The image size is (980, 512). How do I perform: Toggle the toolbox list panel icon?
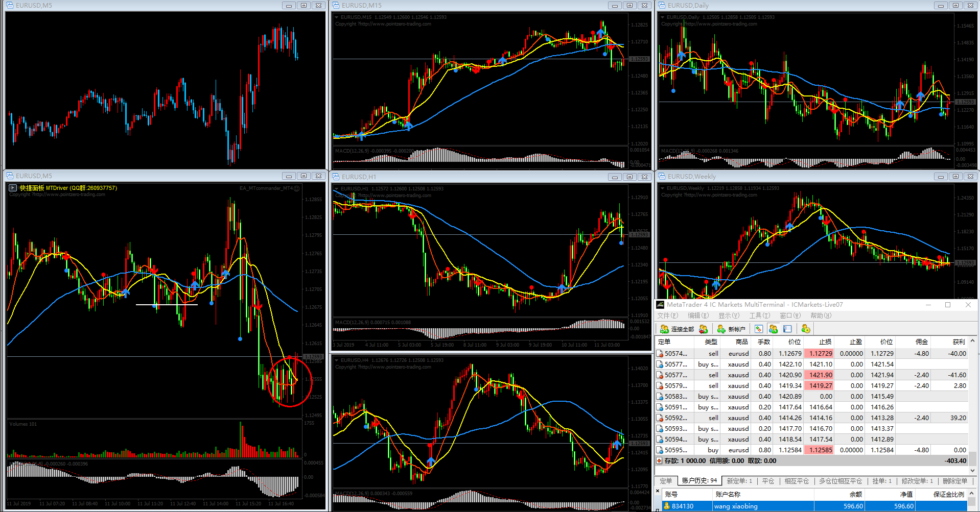(x=787, y=329)
